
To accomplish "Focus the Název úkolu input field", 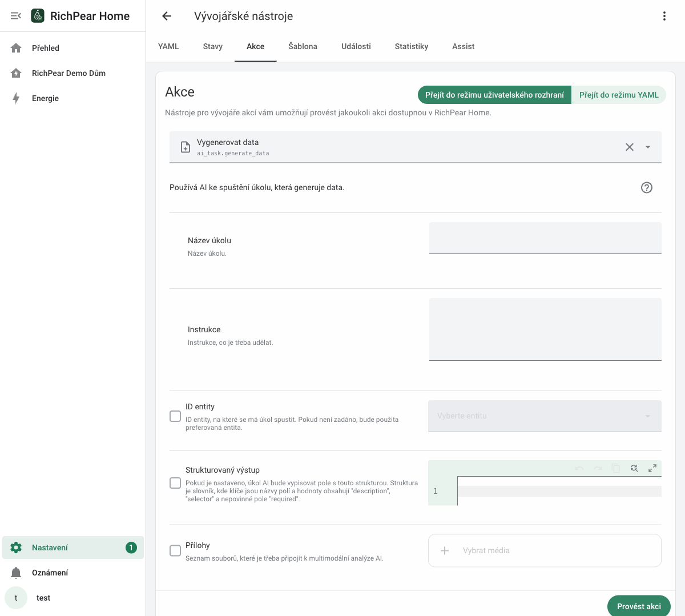I will tap(545, 237).
